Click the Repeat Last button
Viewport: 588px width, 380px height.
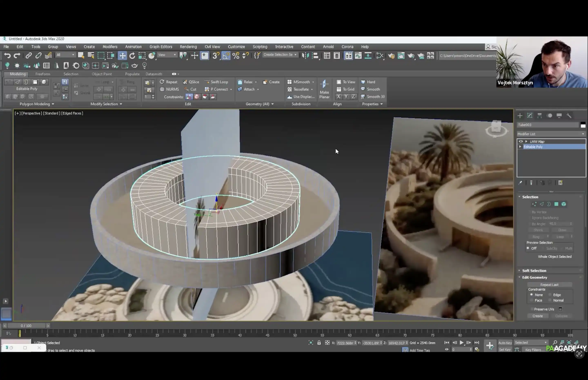[549, 285]
